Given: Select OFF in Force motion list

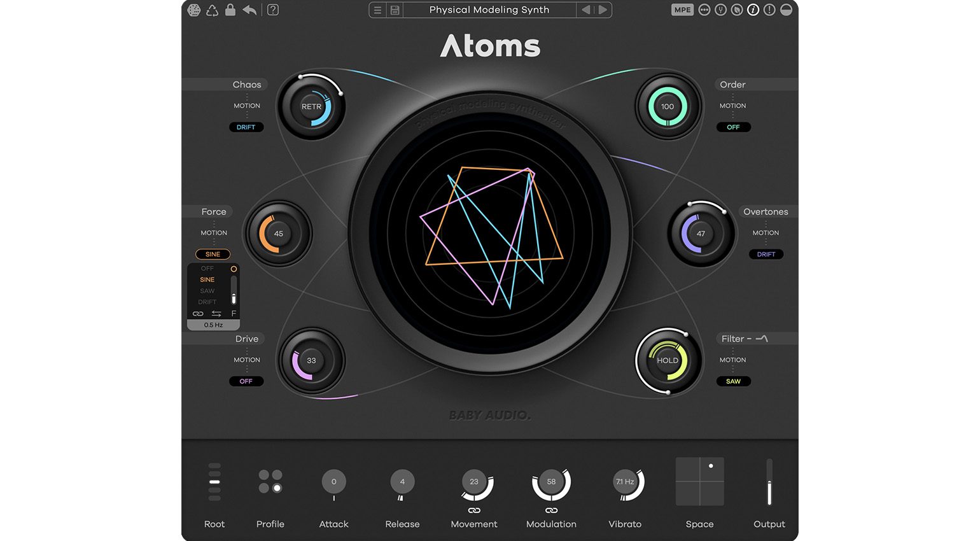Looking at the screenshot, I should pos(207,269).
